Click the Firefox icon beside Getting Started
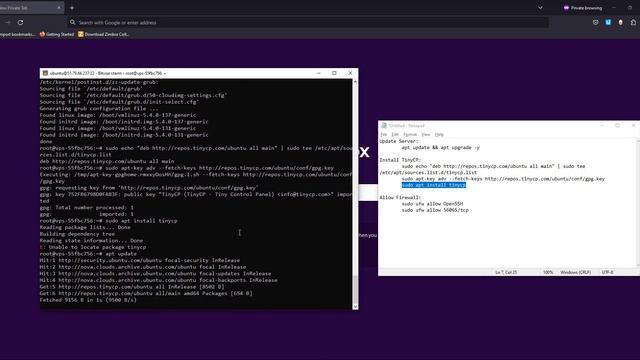The image size is (640, 360). tap(42, 34)
